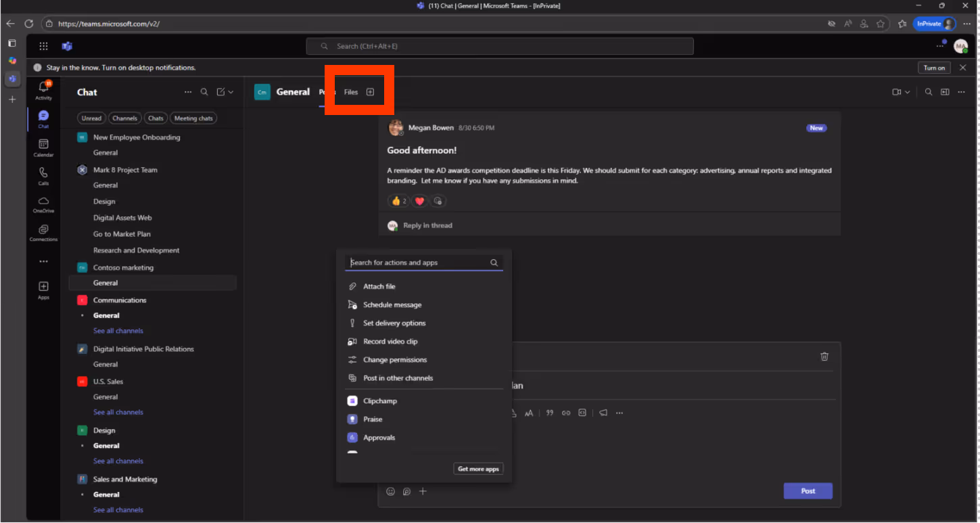Turn on desktop notifications
This screenshot has width=980, height=523.
click(x=934, y=68)
